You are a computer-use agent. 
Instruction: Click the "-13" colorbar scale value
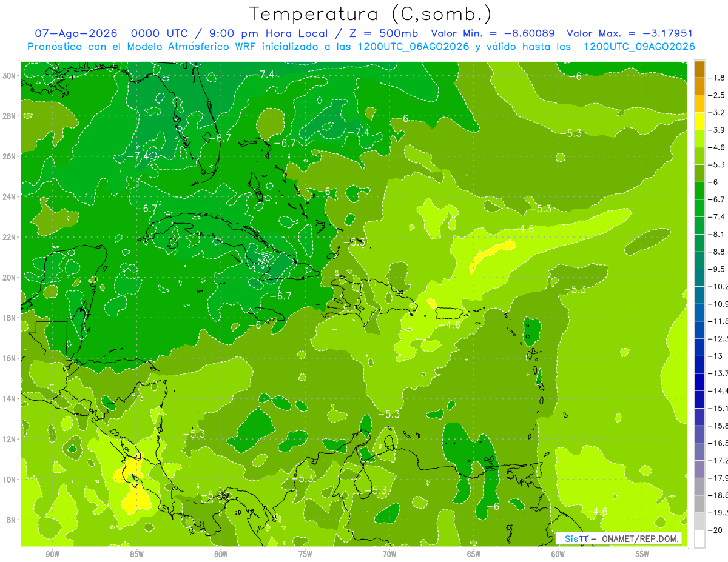click(x=716, y=355)
